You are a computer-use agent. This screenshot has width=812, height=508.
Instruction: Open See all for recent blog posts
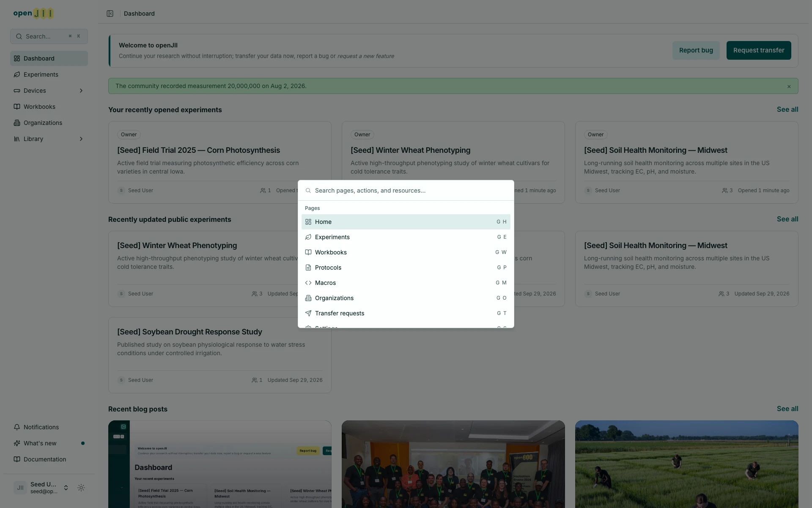tap(787, 409)
